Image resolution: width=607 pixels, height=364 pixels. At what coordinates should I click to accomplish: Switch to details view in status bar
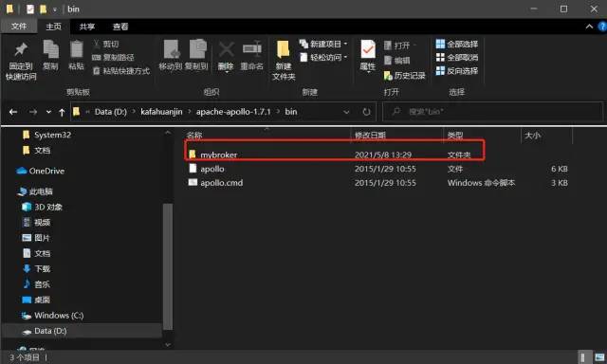[x=583, y=357]
